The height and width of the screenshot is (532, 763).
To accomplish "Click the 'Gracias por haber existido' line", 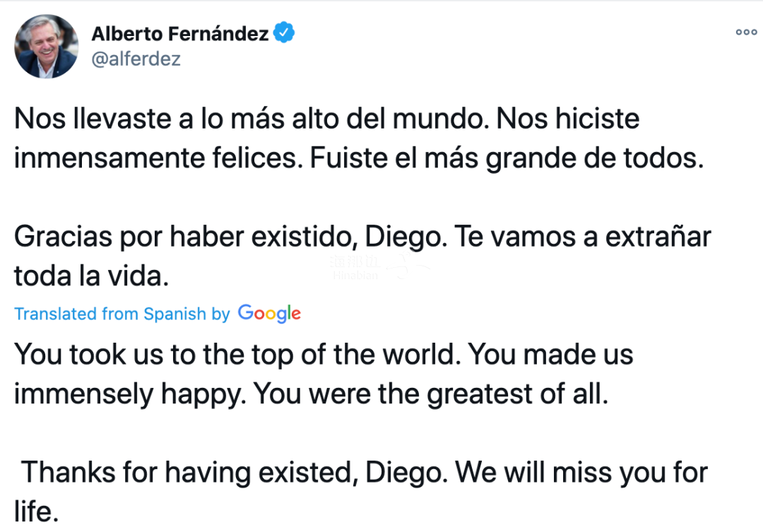I will [362, 237].
